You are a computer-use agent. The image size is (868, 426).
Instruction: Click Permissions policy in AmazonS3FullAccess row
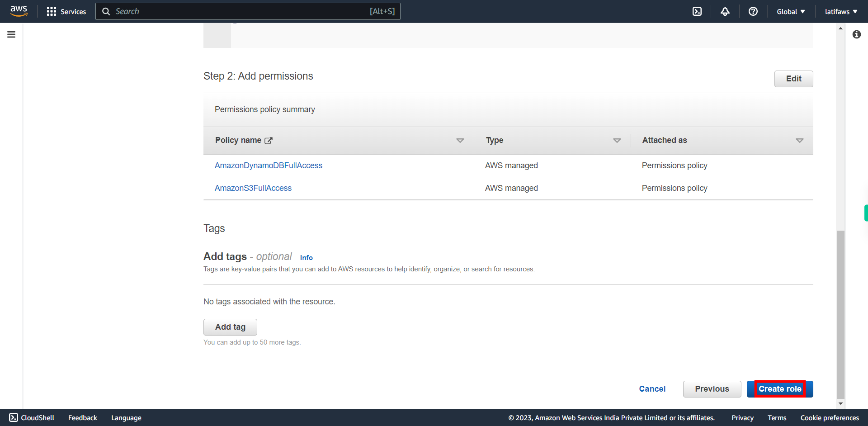[675, 188]
